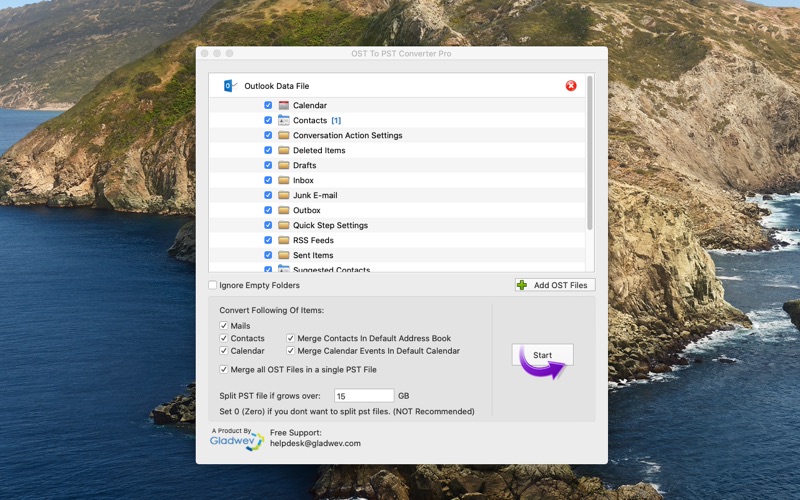The image size is (800, 500).
Task: Remove the Outlook Data File with red X
Action: [571, 86]
